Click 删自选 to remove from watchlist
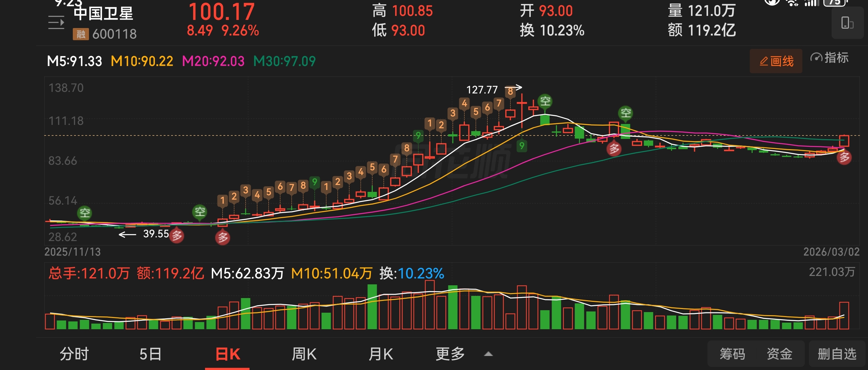This screenshot has height=370, width=868. (x=837, y=354)
